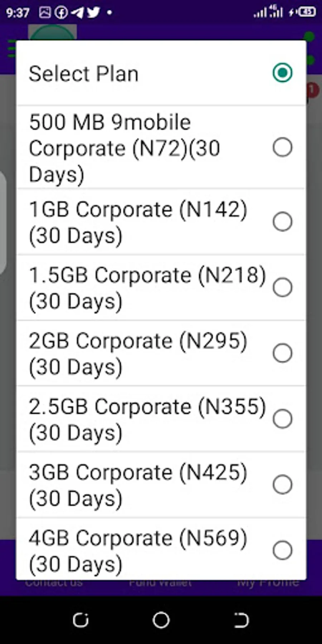Select 1GB Corporate (N142) radio button
This screenshot has height=644, width=322.
[282, 221]
